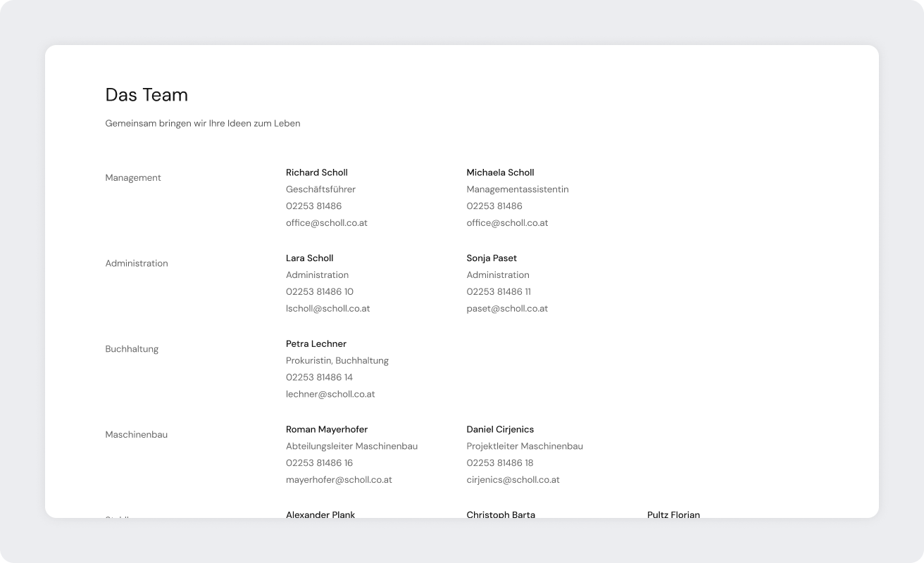This screenshot has width=924, height=563.
Task: Click Richard Scholl's phone number
Action: click(313, 206)
